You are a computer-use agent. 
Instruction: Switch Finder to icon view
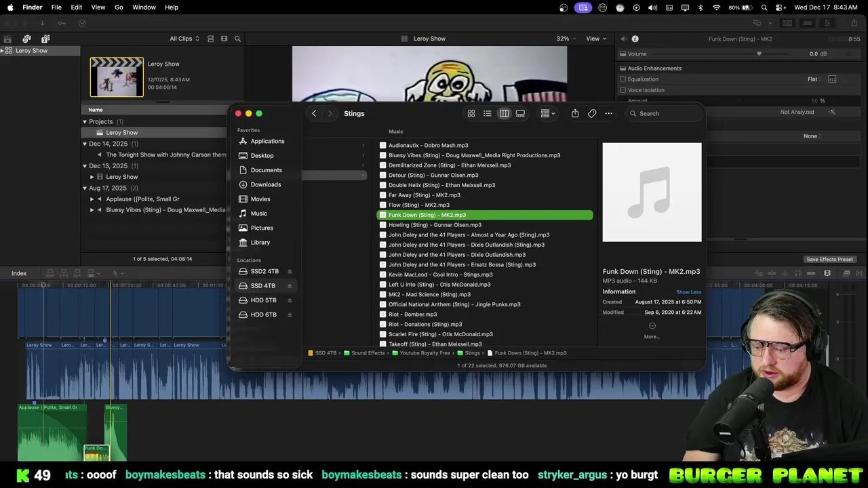(471, 113)
